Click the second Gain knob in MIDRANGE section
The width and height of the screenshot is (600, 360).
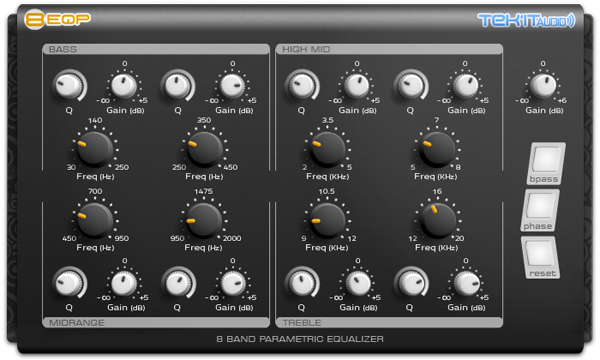[x=233, y=283]
